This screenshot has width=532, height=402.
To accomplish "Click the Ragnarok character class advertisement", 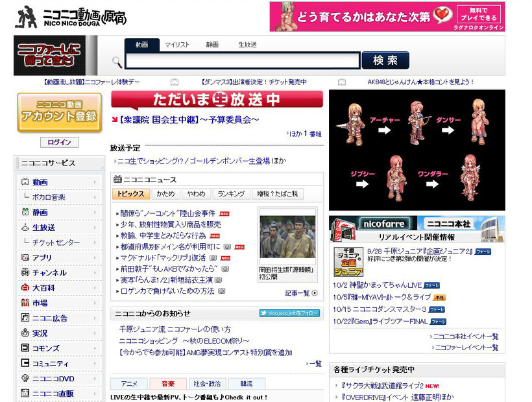I will point(417,150).
